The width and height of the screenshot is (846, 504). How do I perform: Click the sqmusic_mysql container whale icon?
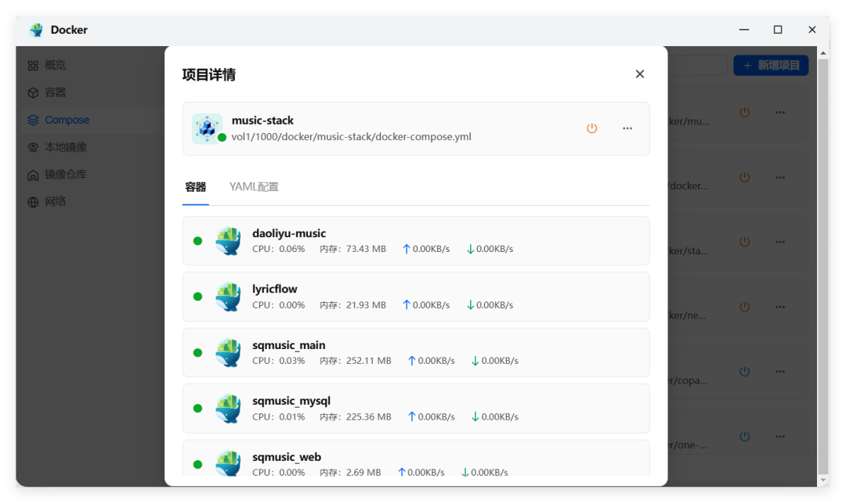click(x=228, y=408)
